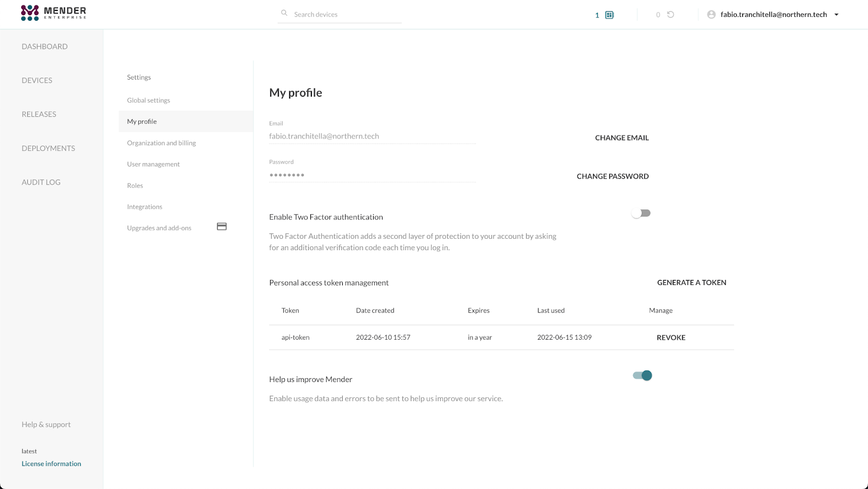Open the License information link
Image resolution: width=868 pixels, height=489 pixels.
coord(51,463)
